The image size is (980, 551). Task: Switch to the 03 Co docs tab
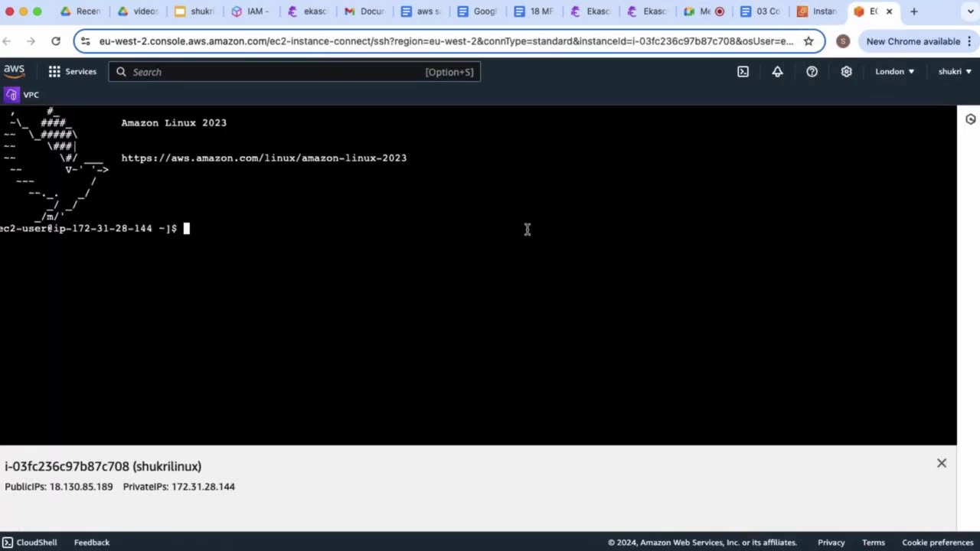pos(761,11)
